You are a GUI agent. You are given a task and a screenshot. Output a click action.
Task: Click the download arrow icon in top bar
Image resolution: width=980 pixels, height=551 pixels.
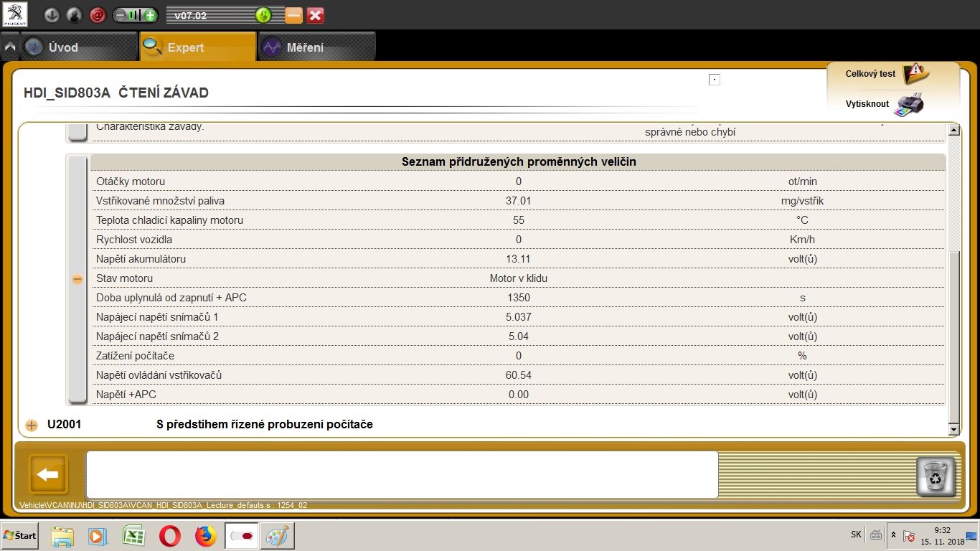[51, 15]
